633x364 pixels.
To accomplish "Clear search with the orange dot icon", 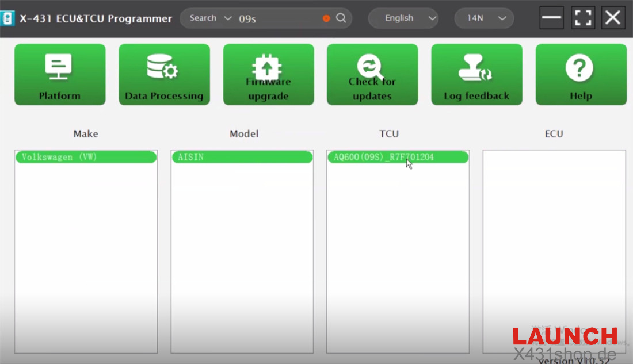I will (326, 18).
